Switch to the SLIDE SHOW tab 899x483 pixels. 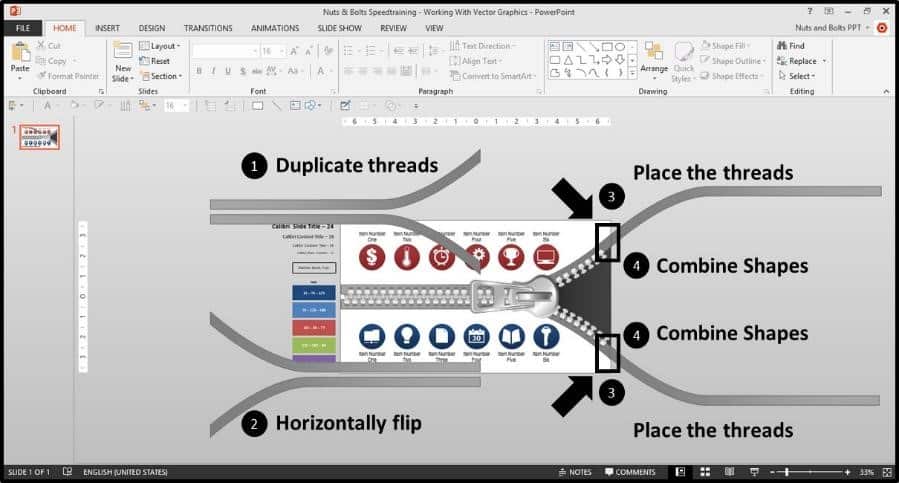[x=339, y=28]
